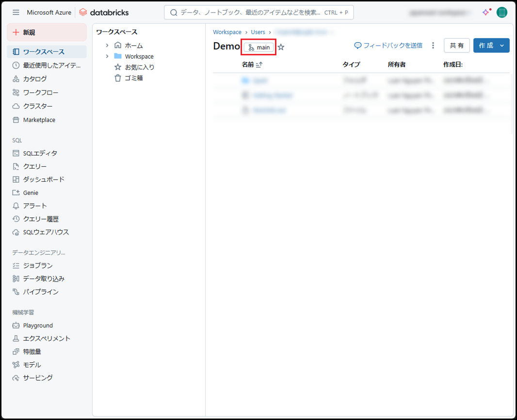Screen dimensions: 517x420
Task: Click the データ取り込み icon
Action: point(16,279)
